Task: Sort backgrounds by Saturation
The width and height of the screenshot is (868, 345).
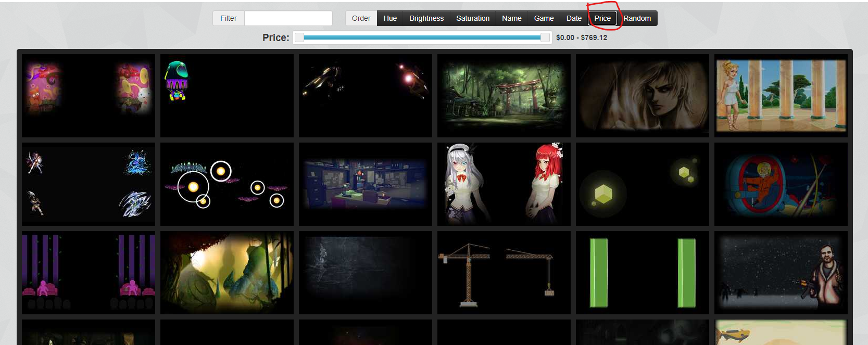Action: 473,18
